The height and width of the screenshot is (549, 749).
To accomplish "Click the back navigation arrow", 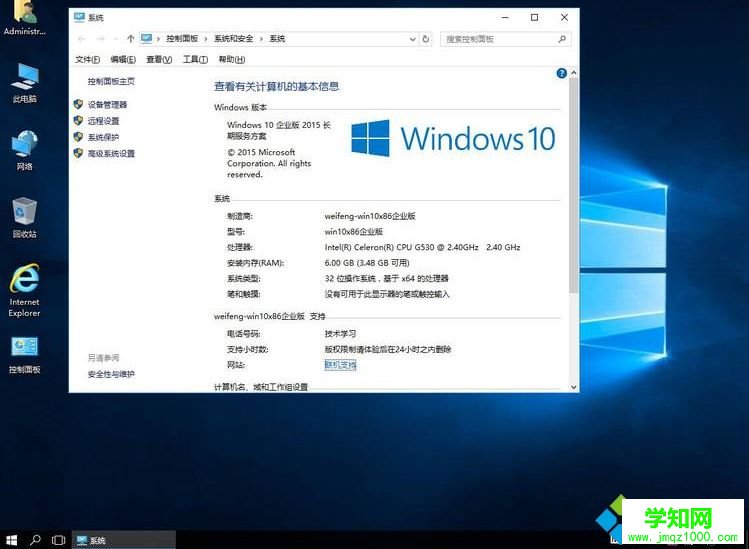I will (x=82, y=39).
